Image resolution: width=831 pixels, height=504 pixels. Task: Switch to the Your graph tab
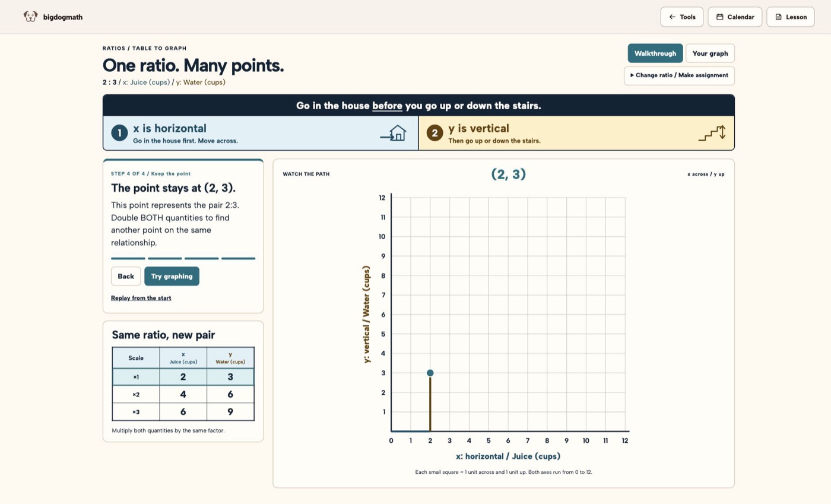710,53
